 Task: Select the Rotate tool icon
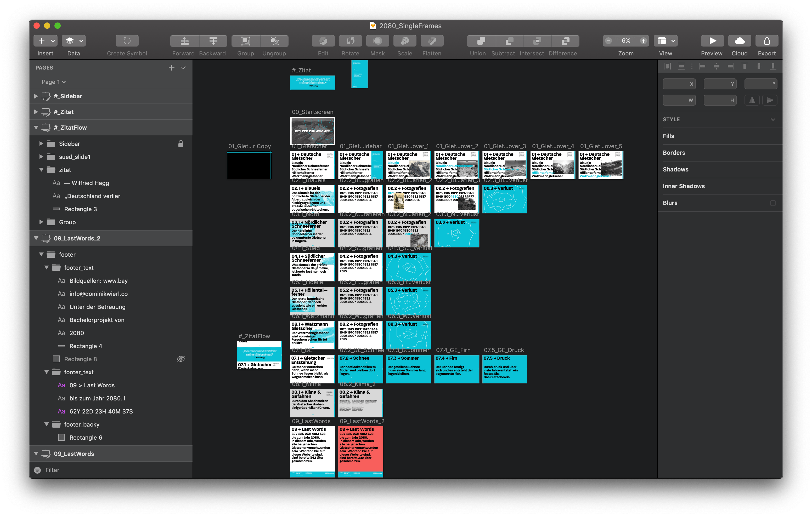coord(350,41)
